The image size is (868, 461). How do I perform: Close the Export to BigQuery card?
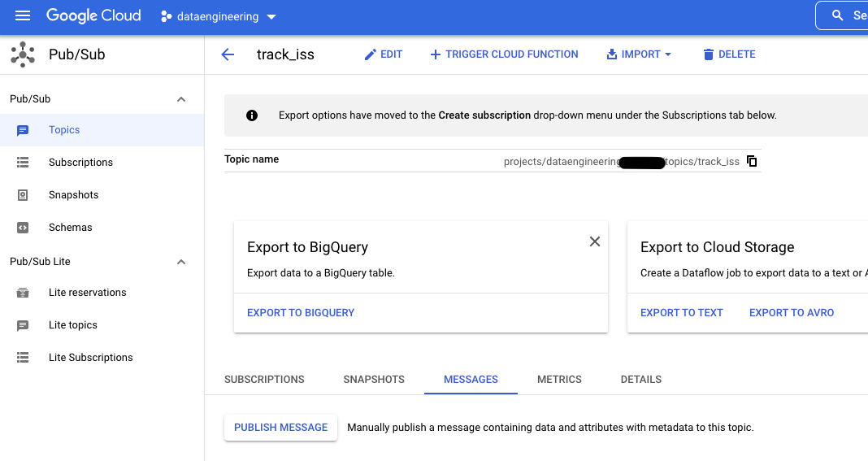tap(595, 241)
